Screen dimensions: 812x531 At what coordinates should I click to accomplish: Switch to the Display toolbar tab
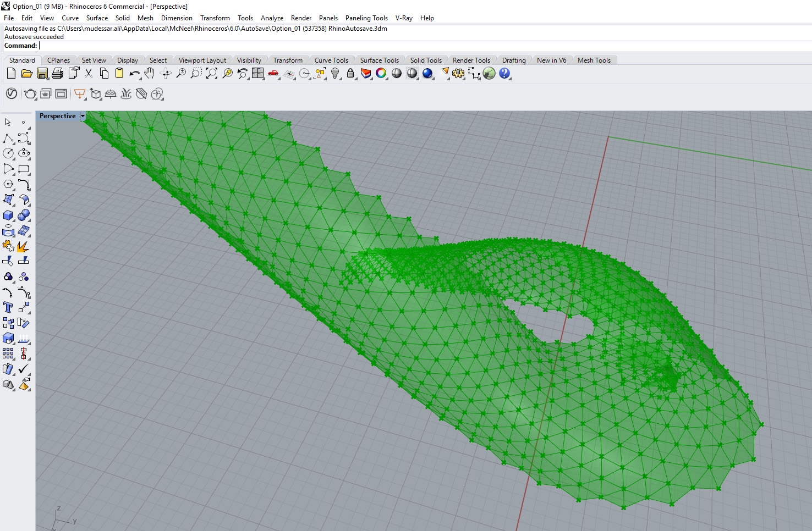pyautogui.click(x=128, y=60)
